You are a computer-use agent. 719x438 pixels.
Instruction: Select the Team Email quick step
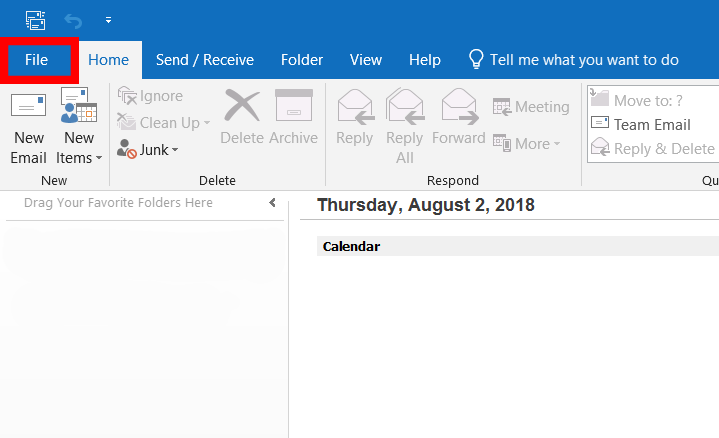(x=651, y=125)
